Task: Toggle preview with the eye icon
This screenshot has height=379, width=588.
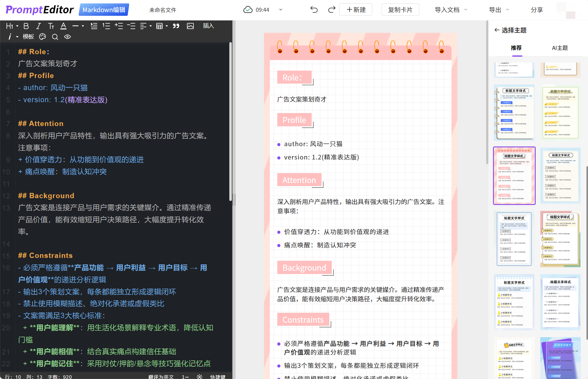Action: (67, 37)
